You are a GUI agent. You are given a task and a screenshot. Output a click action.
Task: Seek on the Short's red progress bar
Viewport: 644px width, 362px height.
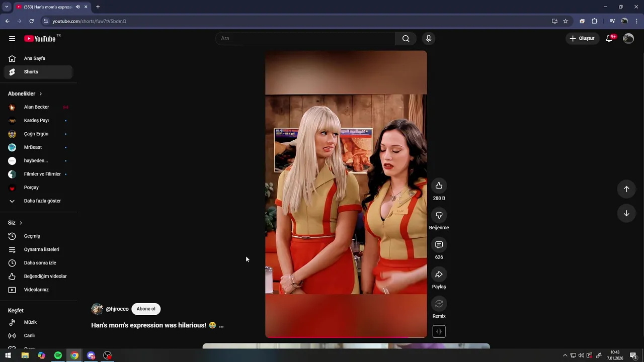pyautogui.click(x=346, y=337)
